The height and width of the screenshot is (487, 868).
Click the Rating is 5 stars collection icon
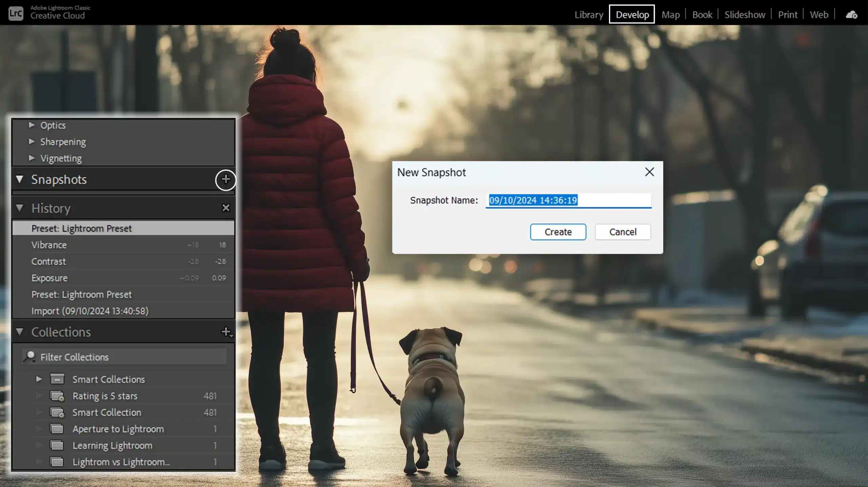(x=57, y=396)
